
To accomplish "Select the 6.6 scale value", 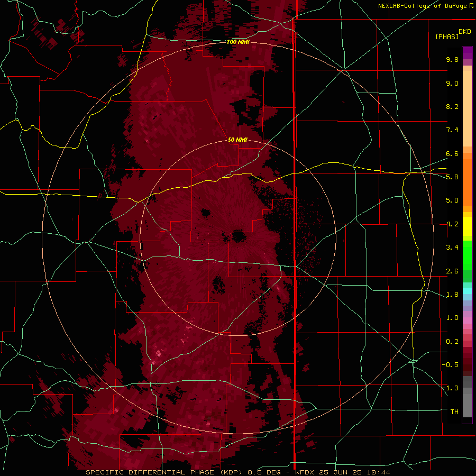I will coord(452,153).
